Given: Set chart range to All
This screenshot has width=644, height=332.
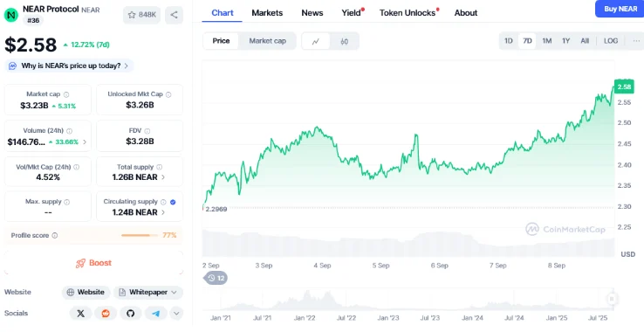Looking at the screenshot, I should point(585,41).
